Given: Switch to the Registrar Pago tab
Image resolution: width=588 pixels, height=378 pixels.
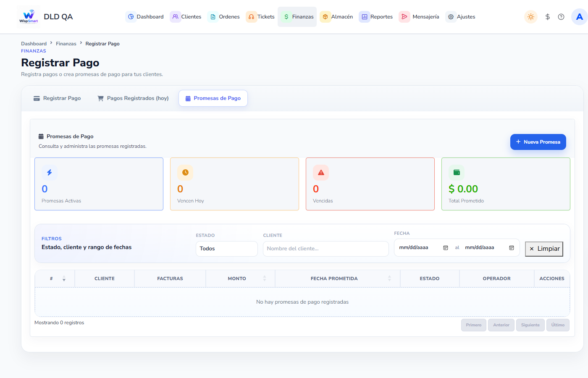Looking at the screenshot, I should (57, 98).
